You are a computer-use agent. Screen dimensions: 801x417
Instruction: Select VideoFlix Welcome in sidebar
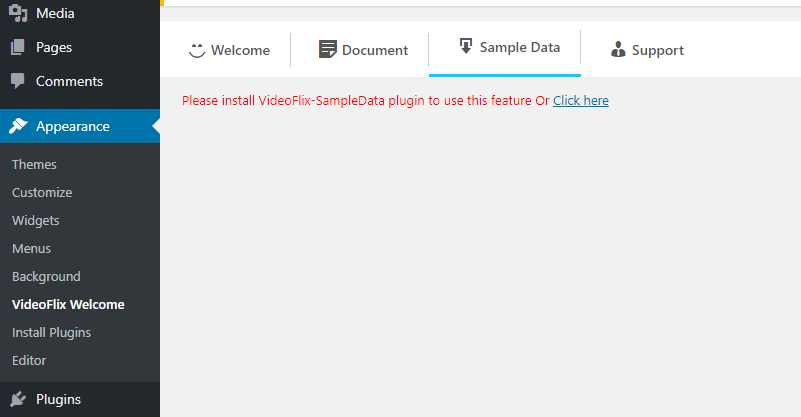pyautogui.click(x=68, y=304)
